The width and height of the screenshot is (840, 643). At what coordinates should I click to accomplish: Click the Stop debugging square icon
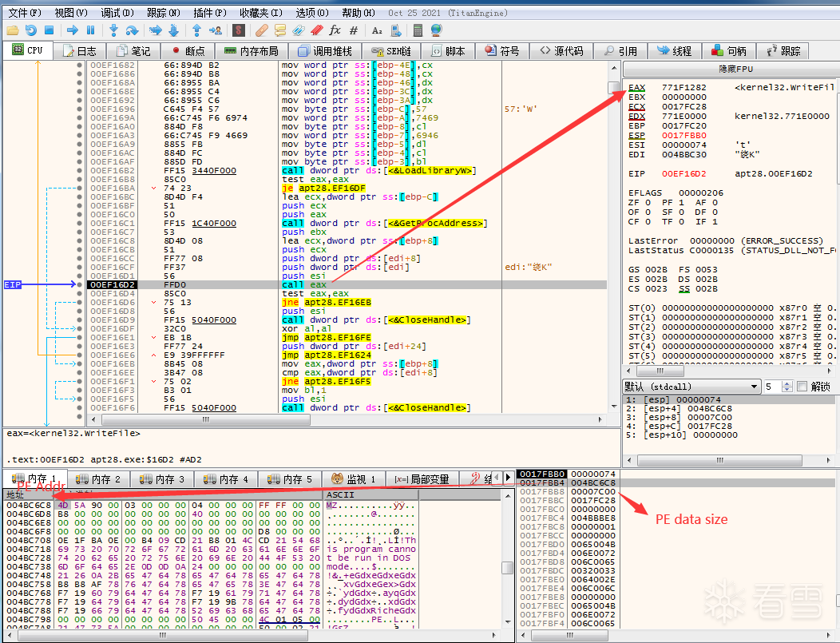(x=49, y=30)
